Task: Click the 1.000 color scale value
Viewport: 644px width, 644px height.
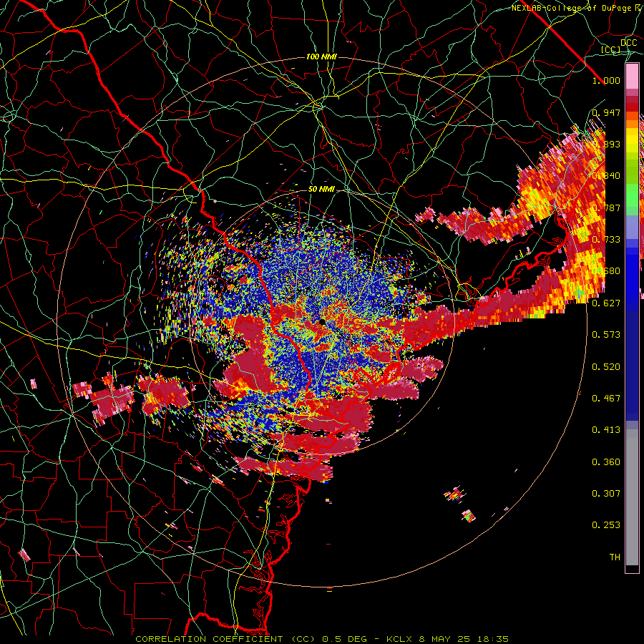Action: [606, 80]
